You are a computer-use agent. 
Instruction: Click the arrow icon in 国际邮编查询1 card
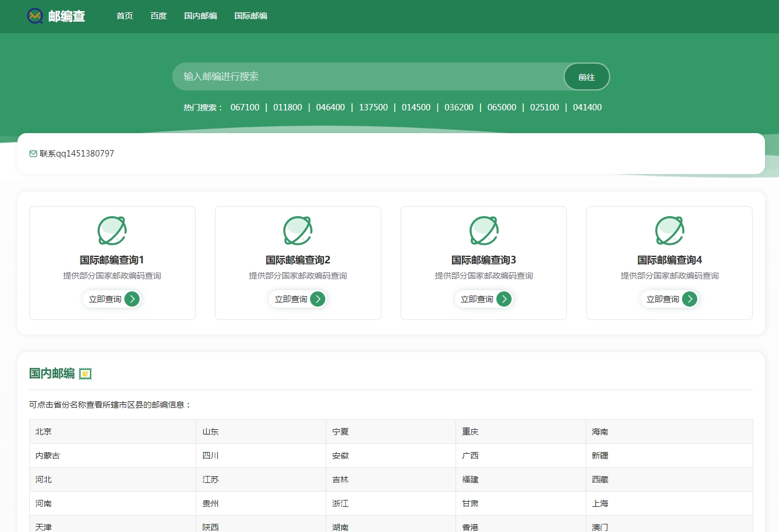tap(132, 299)
